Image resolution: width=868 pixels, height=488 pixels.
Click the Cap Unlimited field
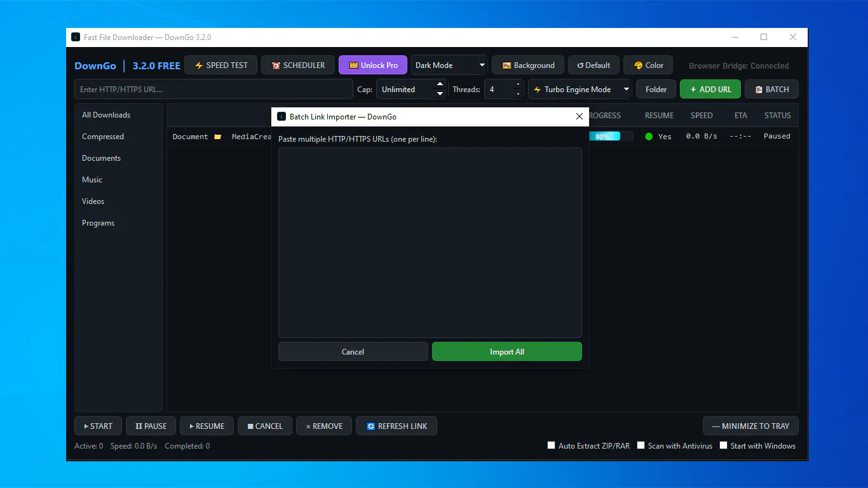point(405,90)
